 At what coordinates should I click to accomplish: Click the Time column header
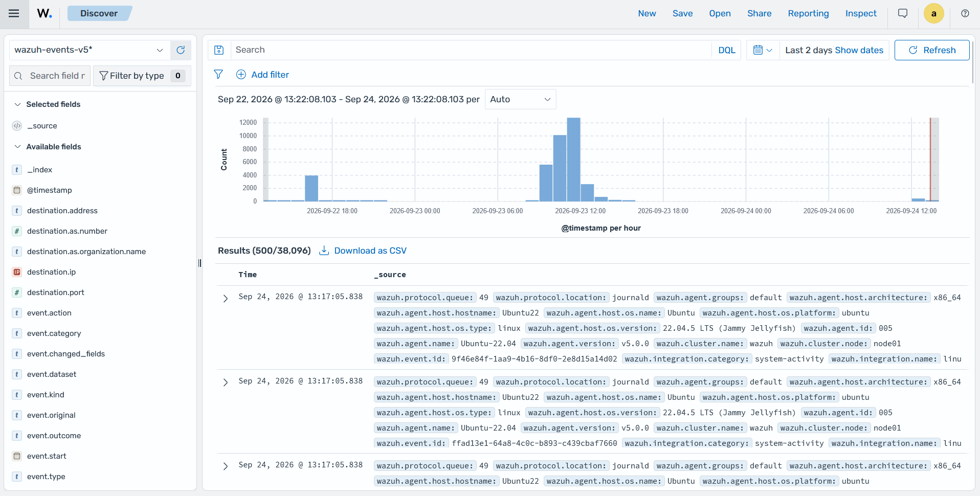pyautogui.click(x=248, y=275)
